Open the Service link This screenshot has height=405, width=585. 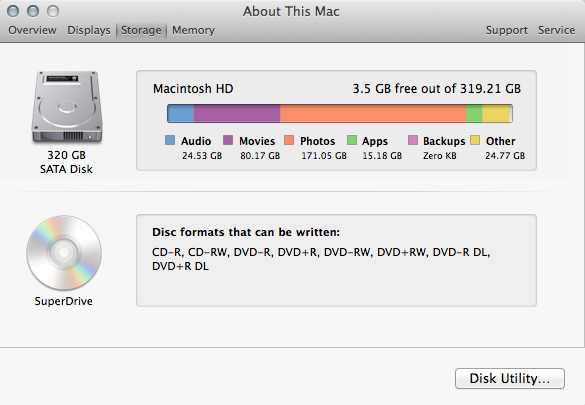pos(556,30)
